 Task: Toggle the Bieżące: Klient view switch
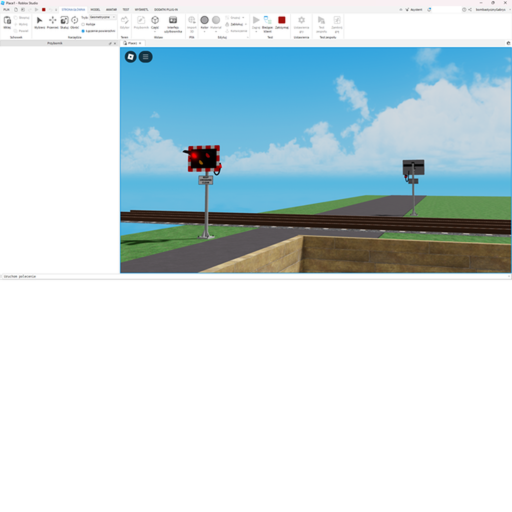point(267,24)
